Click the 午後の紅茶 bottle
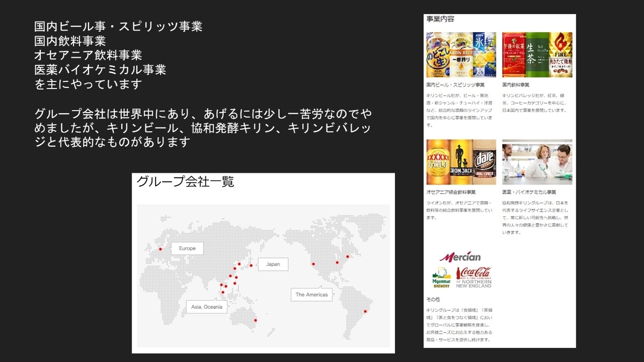 click(x=514, y=55)
